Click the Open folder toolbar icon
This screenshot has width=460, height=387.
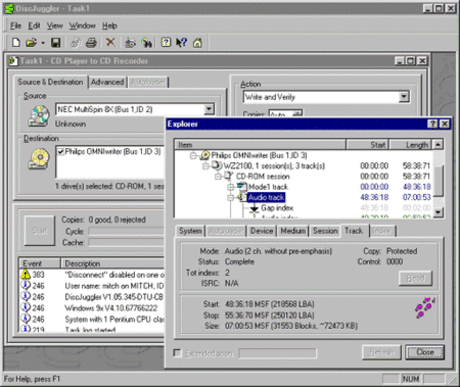31,43
